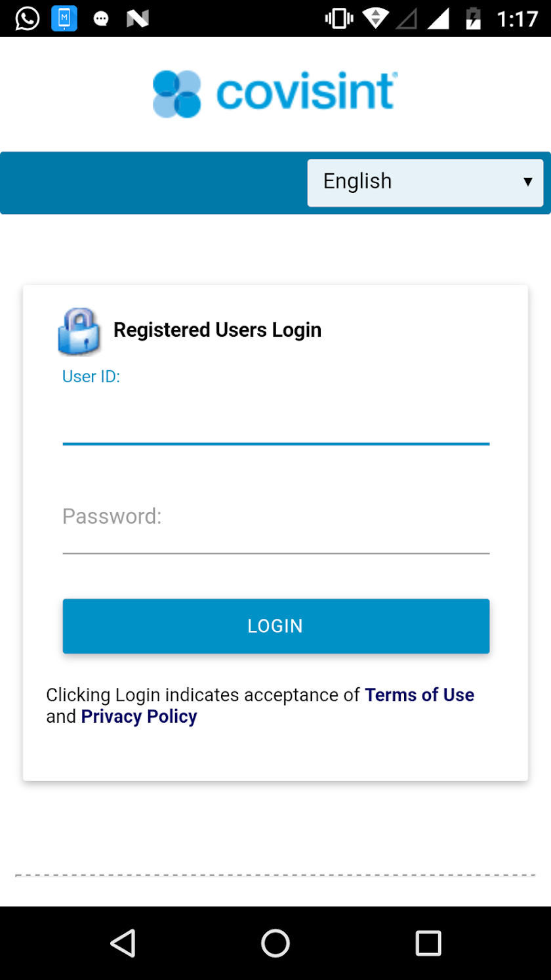Tap the clock showing 1:17
The width and height of the screenshot is (551, 980).
(517, 19)
